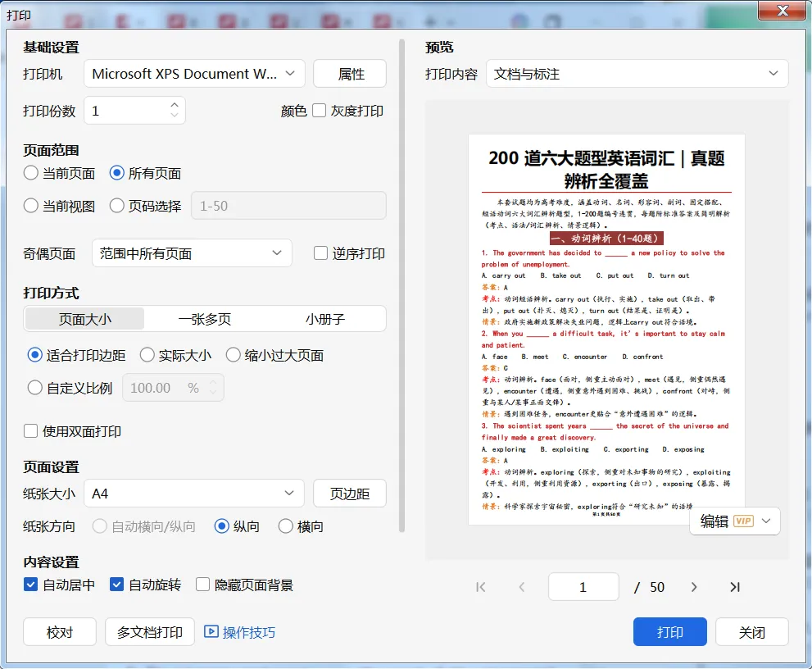The width and height of the screenshot is (812, 669).
Task: Enable 逆序打印 checkbox
Action: pos(320,253)
